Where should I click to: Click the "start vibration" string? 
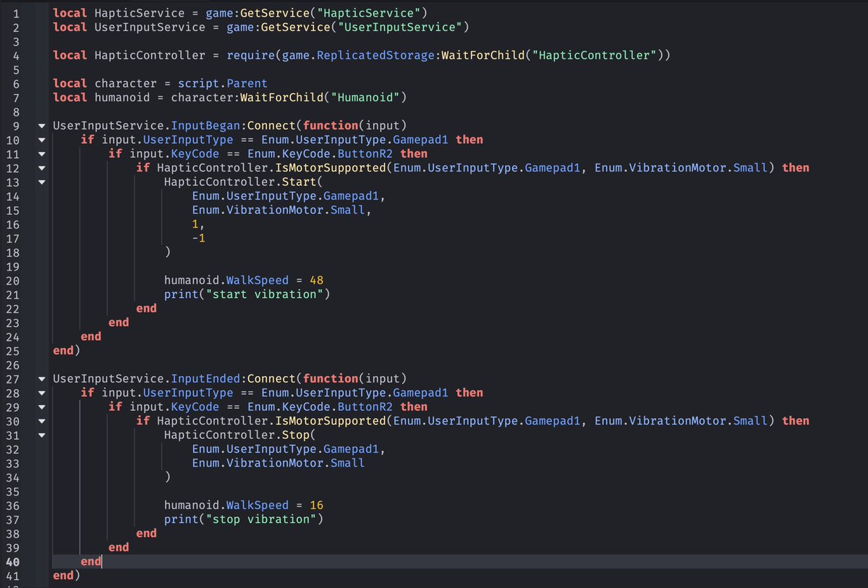coord(265,294)
